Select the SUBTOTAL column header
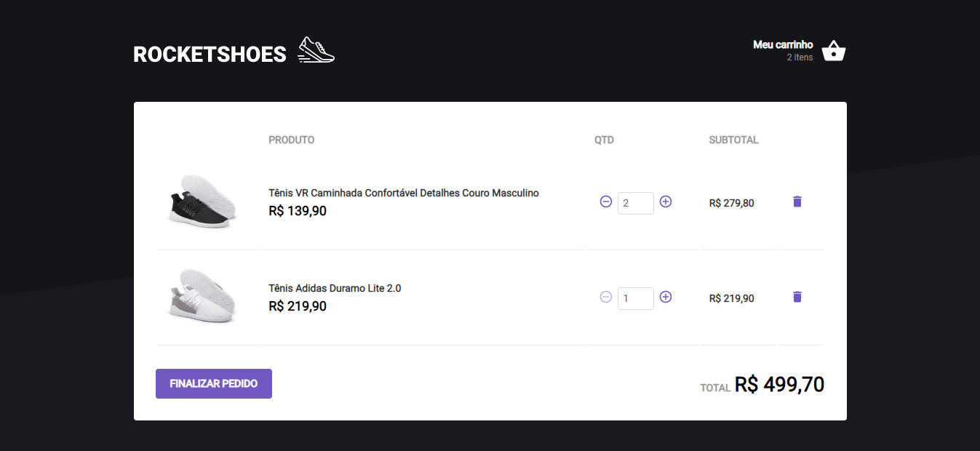Viewport: 980px width, 451px height. coord(733,140)
